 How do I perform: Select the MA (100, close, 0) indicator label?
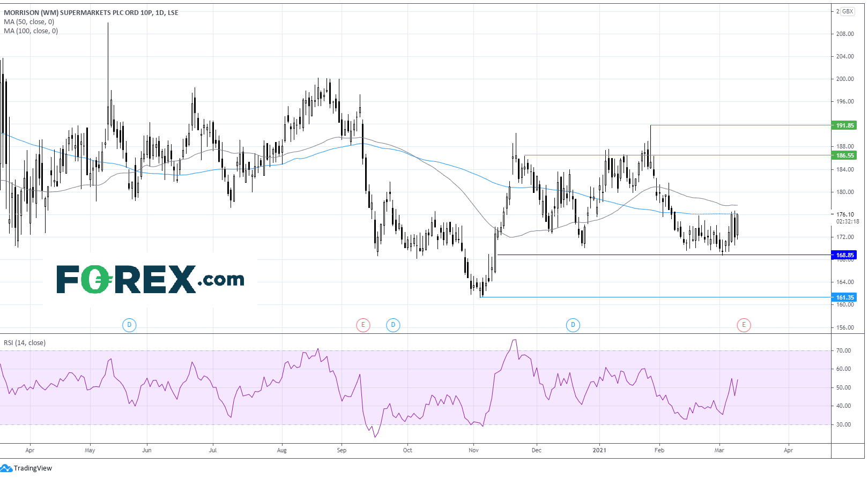pos(31,31)
